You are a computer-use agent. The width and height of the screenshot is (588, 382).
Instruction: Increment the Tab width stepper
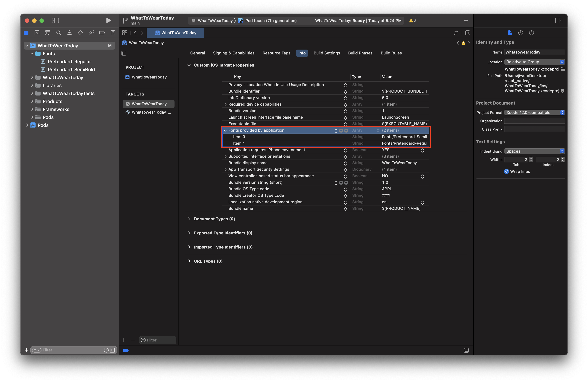531,158
